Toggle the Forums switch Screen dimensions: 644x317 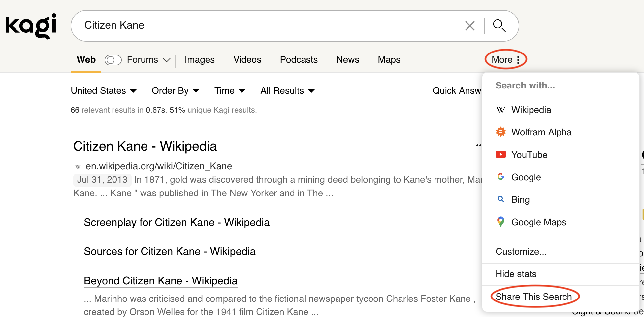tap(113, 60)
